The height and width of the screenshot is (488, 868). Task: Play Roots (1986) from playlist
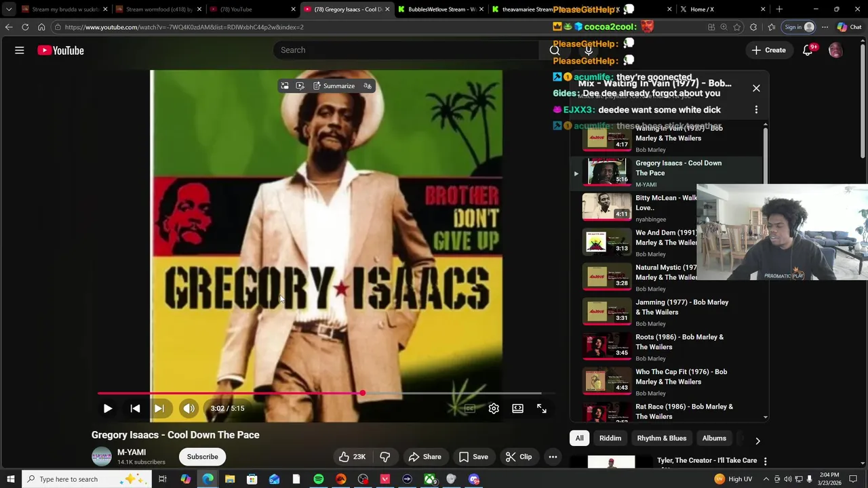(667, 347)
